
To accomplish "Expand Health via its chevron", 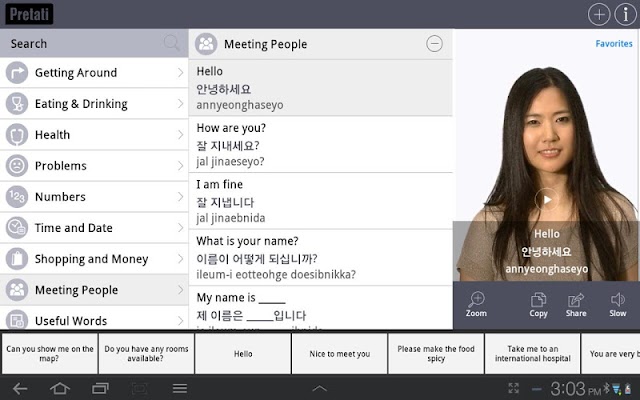I will tap(180, 135).
